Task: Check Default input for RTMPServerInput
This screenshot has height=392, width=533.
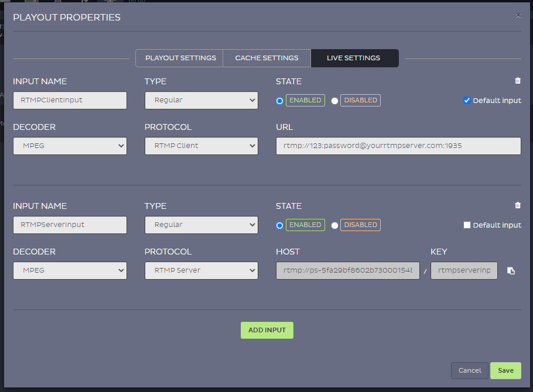Action: tap(467, 225)
